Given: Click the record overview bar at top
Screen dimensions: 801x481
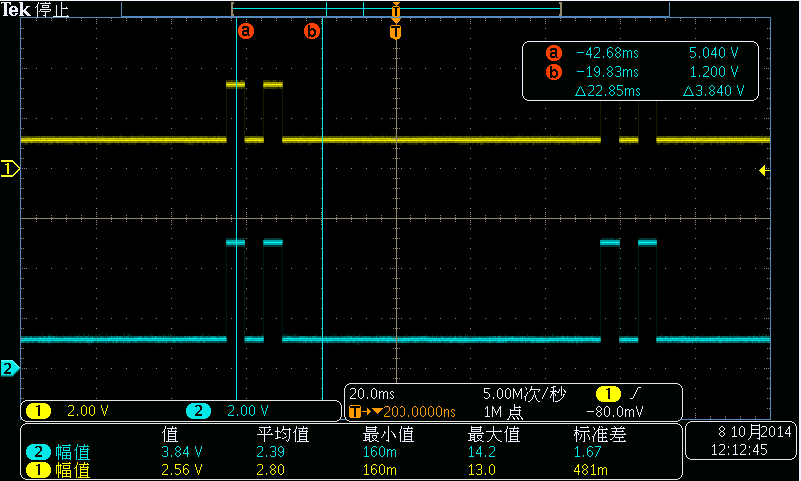Looking at the screenshot, I should click(x=395, y=9).
